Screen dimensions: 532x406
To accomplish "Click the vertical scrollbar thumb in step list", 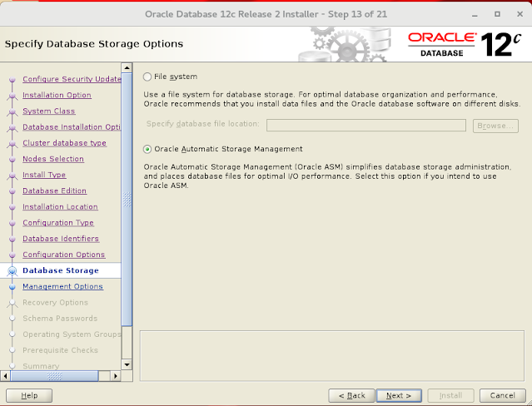I will pos(127,200).
